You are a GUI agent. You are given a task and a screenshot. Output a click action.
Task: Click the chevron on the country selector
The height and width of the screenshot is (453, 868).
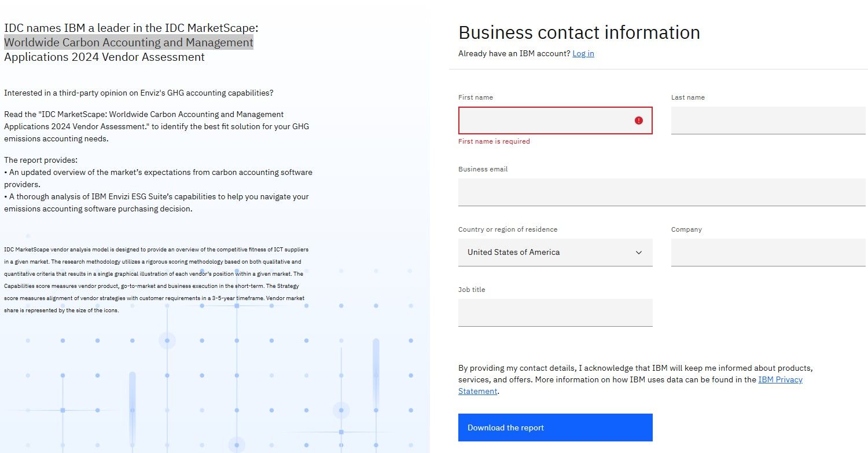[x=638, y=253]
